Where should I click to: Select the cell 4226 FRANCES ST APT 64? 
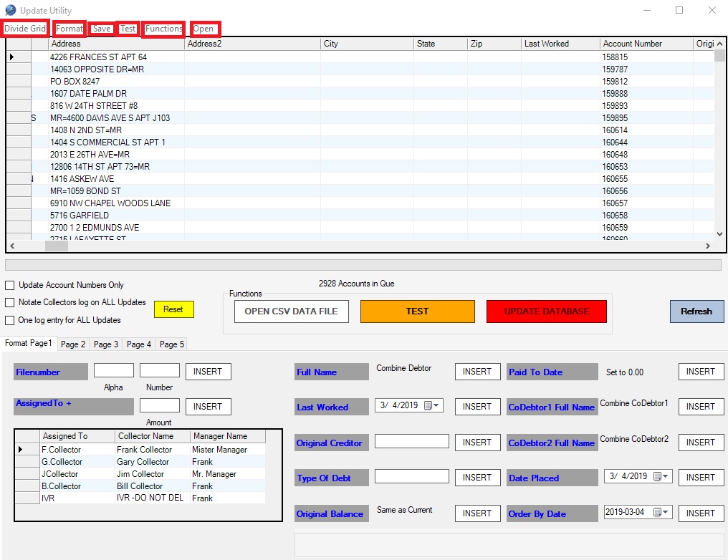click(117, 57)
